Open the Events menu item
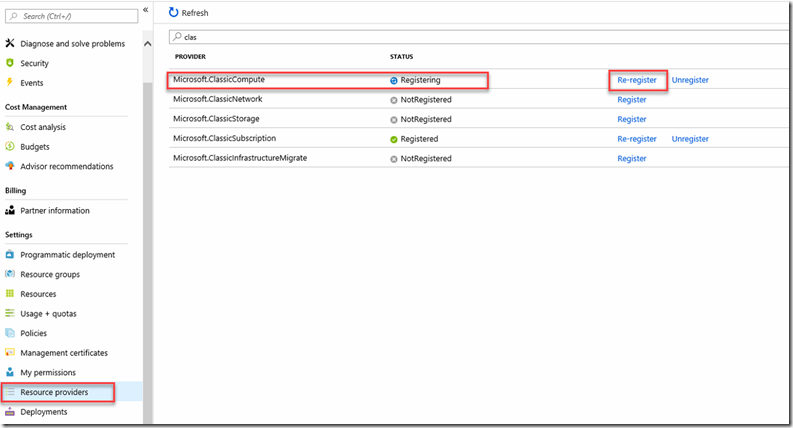 coord(31,83)
